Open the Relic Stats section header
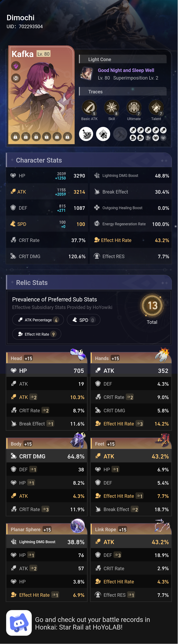The width and height of the screenshot is (178, 644). click(x=32, y=282)
